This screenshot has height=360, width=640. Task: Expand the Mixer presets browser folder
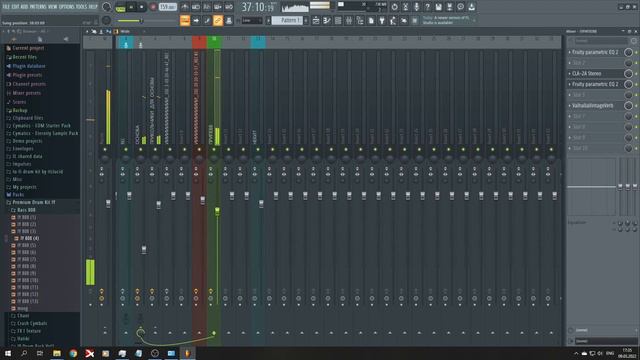click(x=27, y=93)
